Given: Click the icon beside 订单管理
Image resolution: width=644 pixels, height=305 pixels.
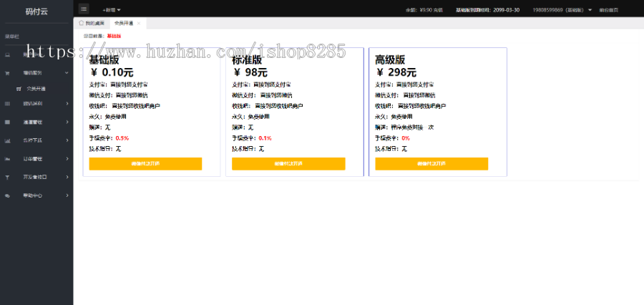Looking at the screenshot, I should click(7, 159).
